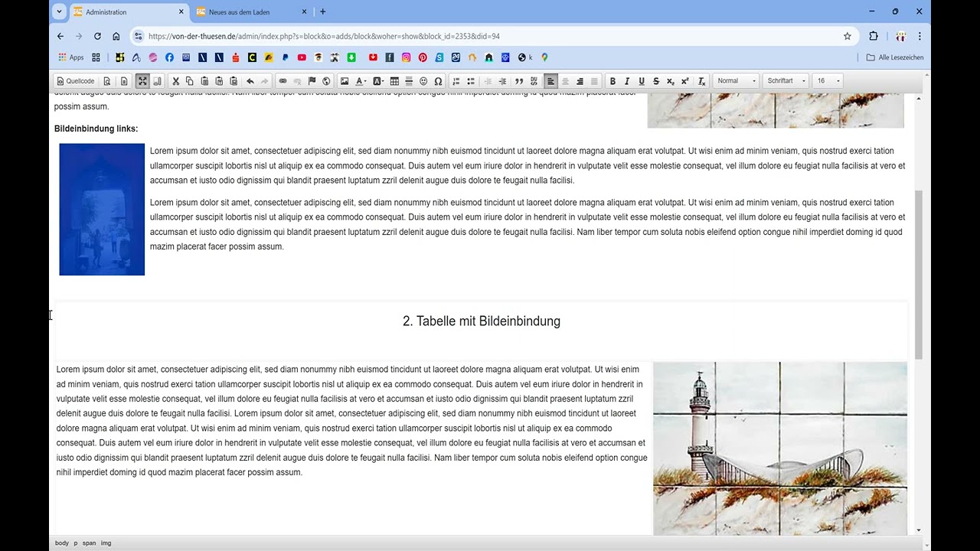The width and height of the screenshot is (980, 551).
Task: Click the Redo arrow icon
Action: tap(264, 81)
